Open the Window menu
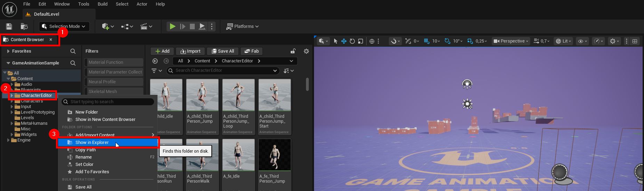644x191 pixels. [62, 4]
